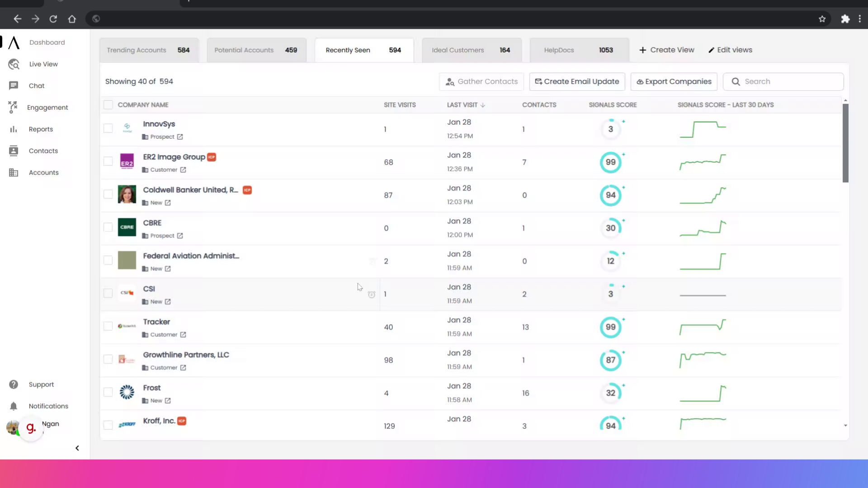This screenshot has width=868, height=488.
Task: Click Gather Contacts button
Action: 481,82
